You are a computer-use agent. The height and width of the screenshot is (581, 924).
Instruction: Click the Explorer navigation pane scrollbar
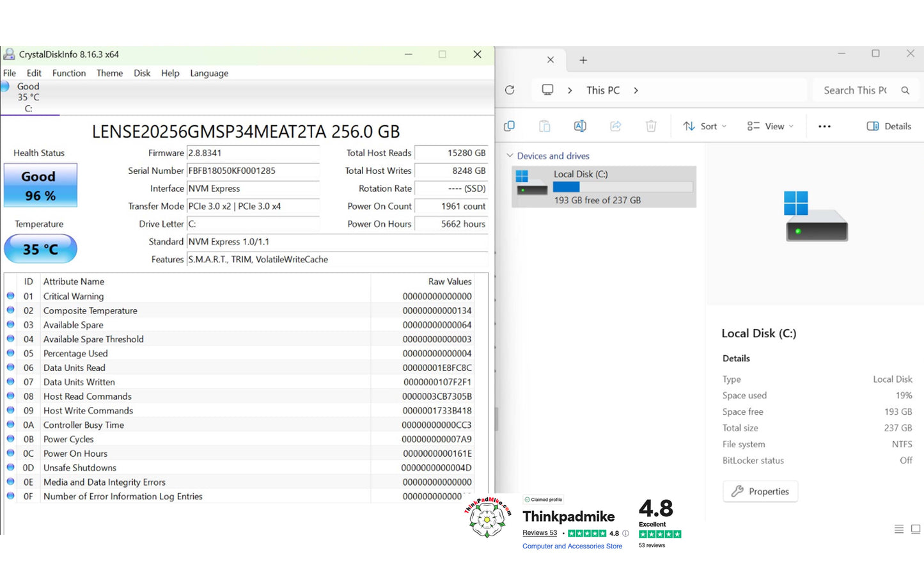[x=497, y=419]
